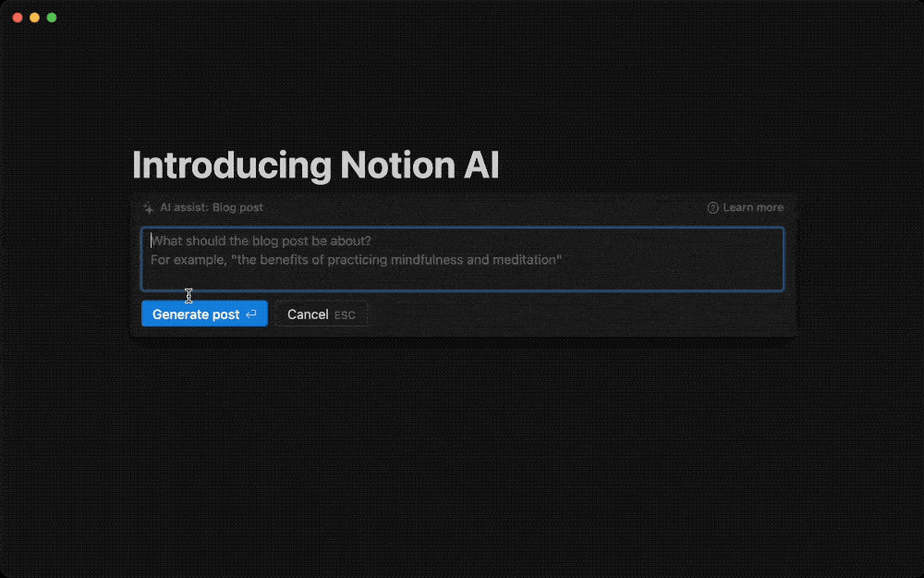Click the Learn more question mark icon
The width and height of the screenshot is (924, 578).
(713, 207)
